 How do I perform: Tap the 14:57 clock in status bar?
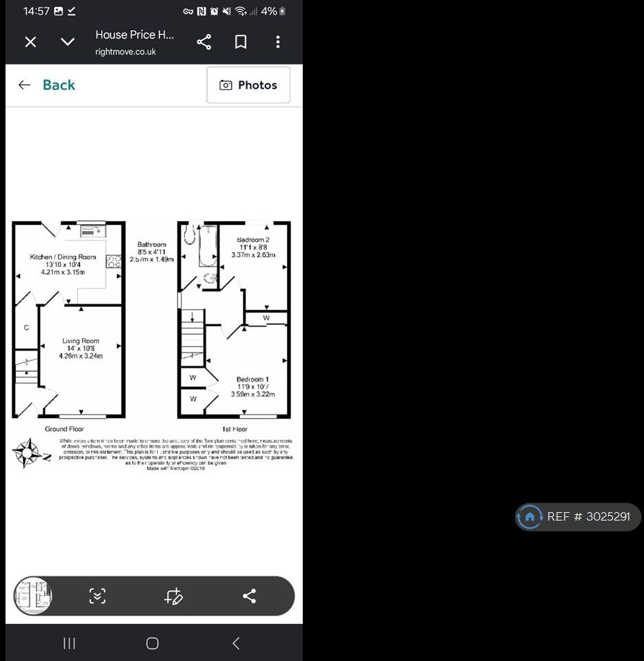(x=36, y=12)
